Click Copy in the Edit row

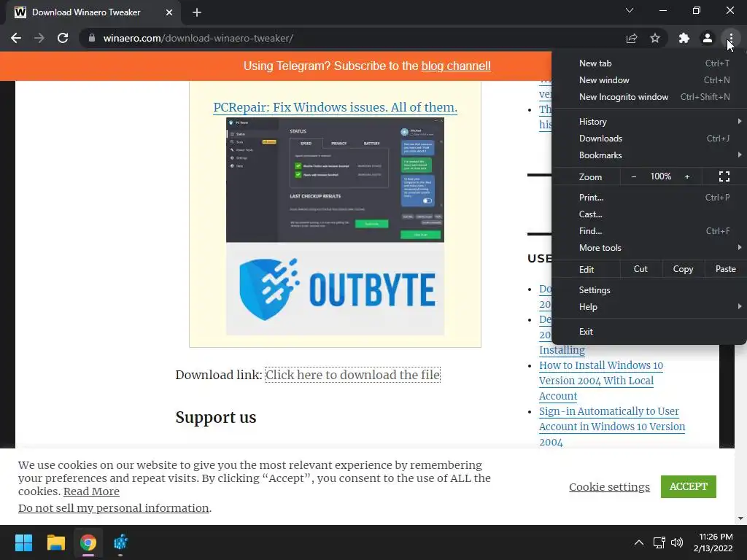click(x=683, y=269)
